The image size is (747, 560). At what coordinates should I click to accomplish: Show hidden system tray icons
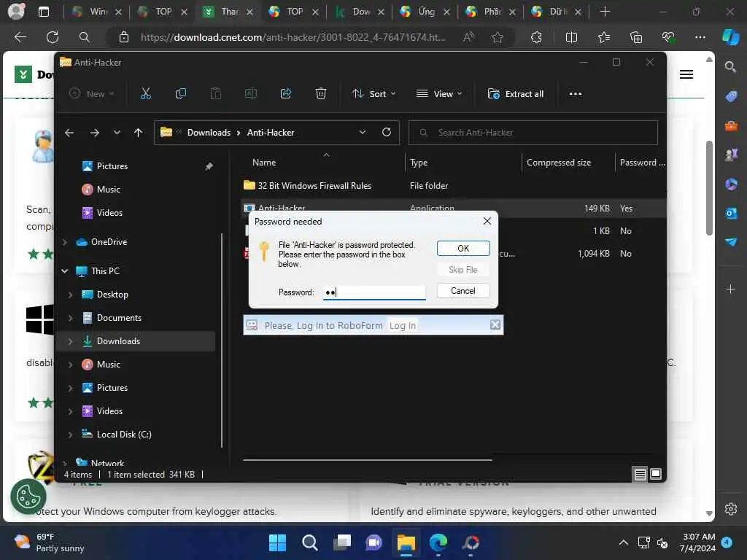(623, 542)
